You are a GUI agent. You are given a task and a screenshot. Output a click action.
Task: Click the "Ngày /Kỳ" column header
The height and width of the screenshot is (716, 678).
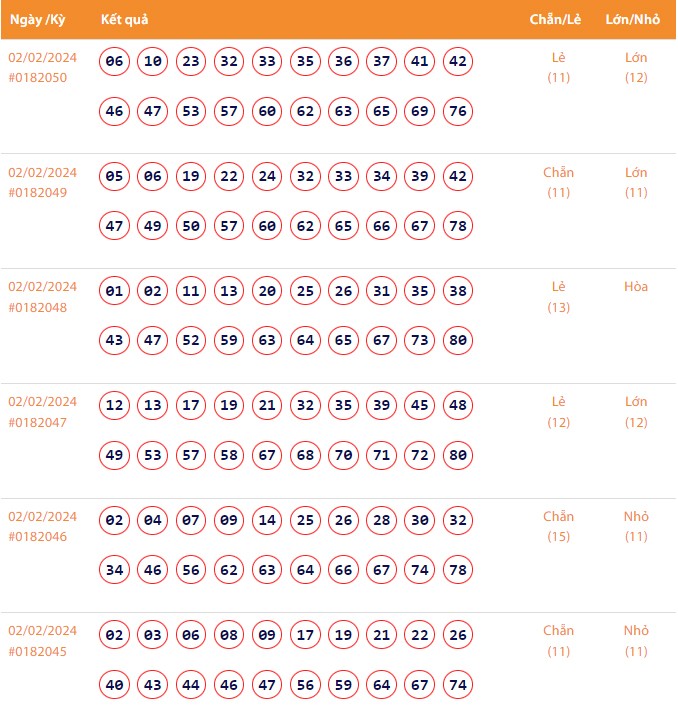38,20
